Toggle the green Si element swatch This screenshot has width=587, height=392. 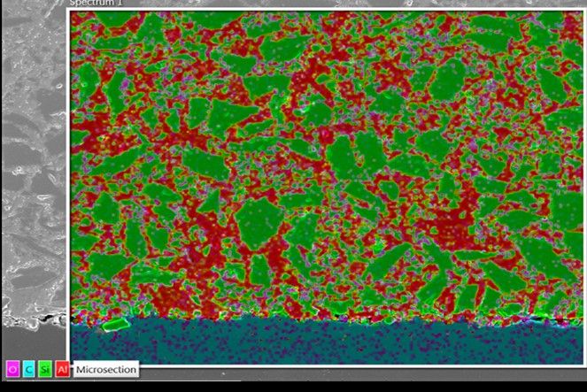click(x=45, y=368)
